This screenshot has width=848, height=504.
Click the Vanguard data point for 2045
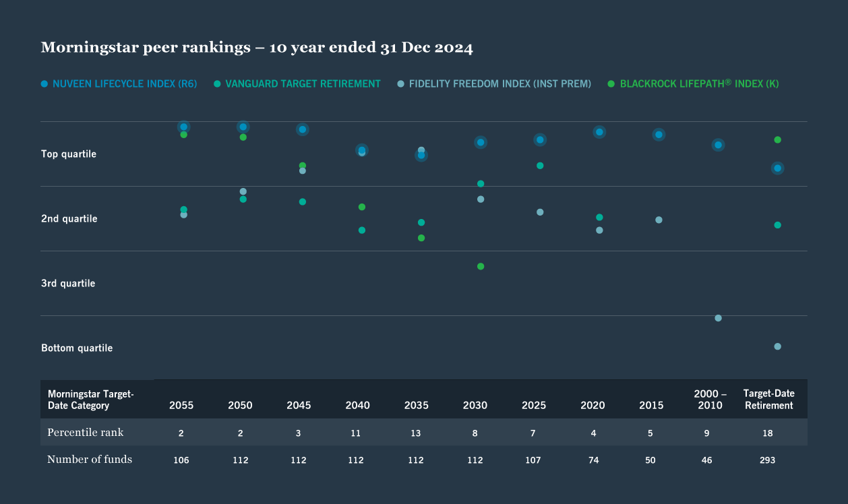click(x=303, y=202)
